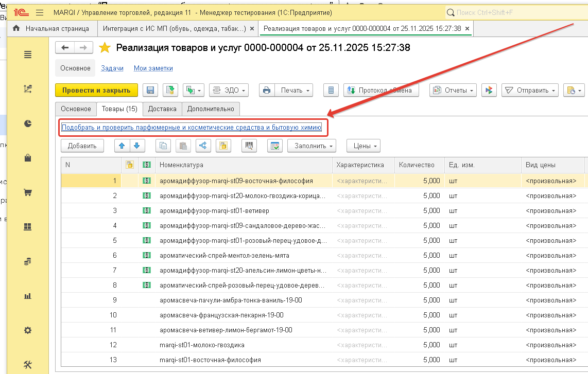Click the shopping bag sidebar icon
Image resolution: width=588 pixels, height=374 pixels.
28,158
